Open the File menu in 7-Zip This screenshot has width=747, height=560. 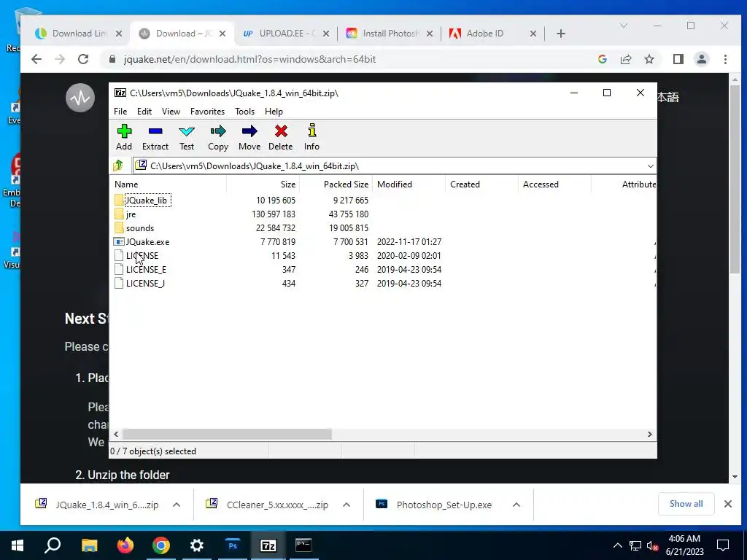click(x=120, y=112)
